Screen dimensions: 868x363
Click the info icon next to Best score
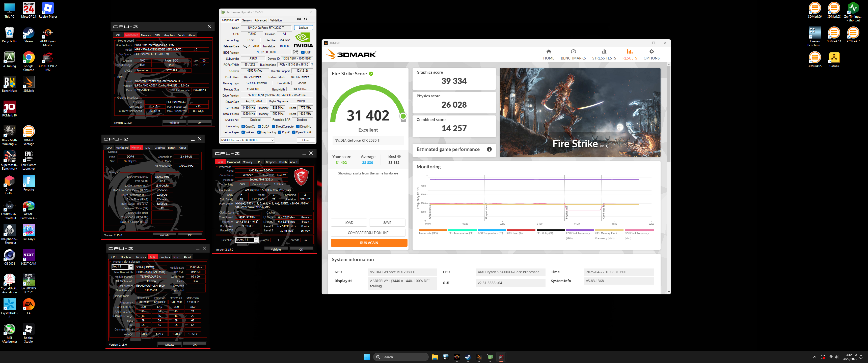pyautogui.click(x=399, y=157)
